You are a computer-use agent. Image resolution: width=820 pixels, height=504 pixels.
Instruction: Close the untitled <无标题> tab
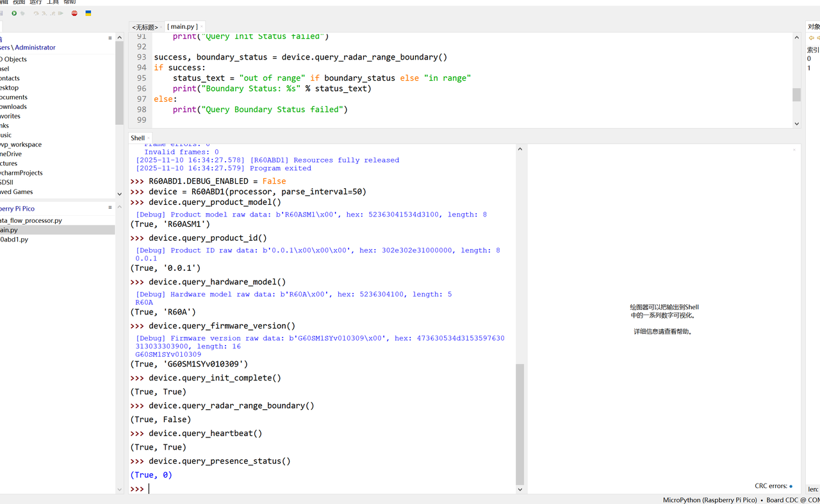(x=161, y=27)
